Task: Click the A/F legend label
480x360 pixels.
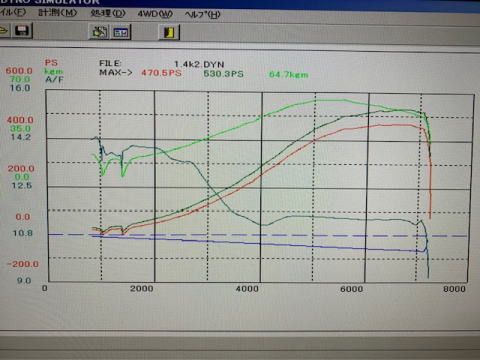Action: coord(54,80)
